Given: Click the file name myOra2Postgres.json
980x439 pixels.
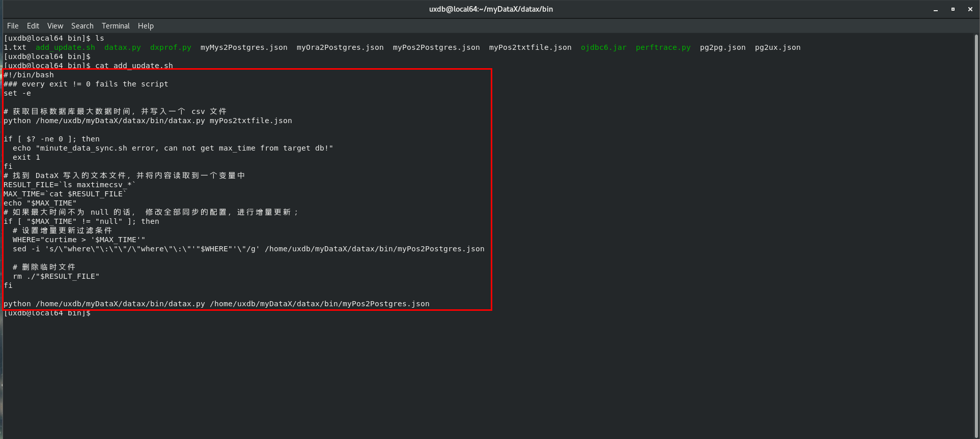Looking at the screenshot, I should [x=340, y=47].
